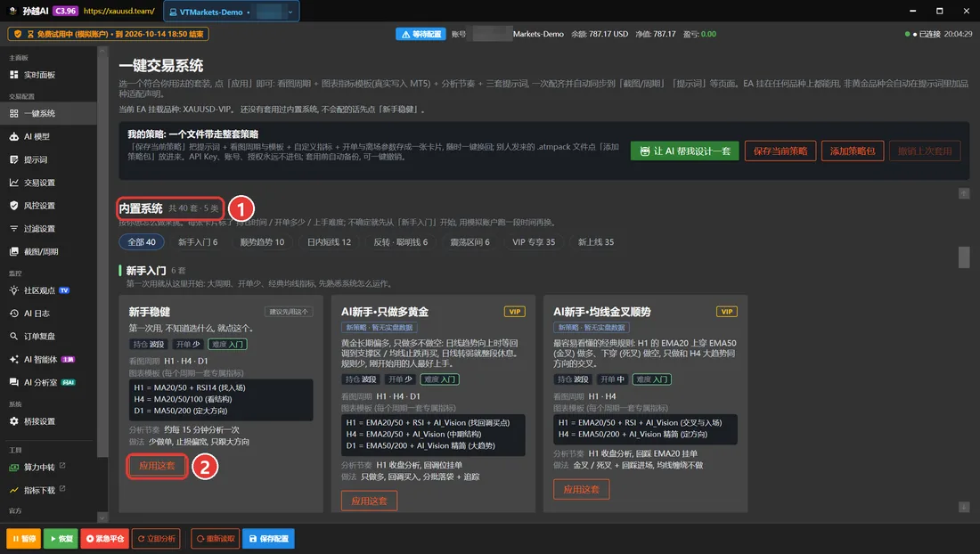The image size is (980, 554).
Task: Click the 恢复 resume button
Action: point(60,539)
